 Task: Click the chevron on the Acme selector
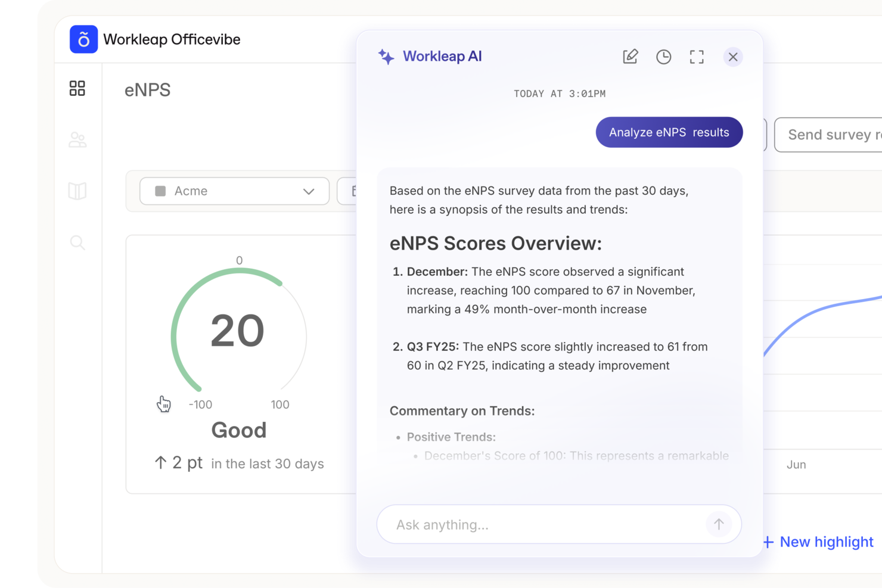(309, 191)
